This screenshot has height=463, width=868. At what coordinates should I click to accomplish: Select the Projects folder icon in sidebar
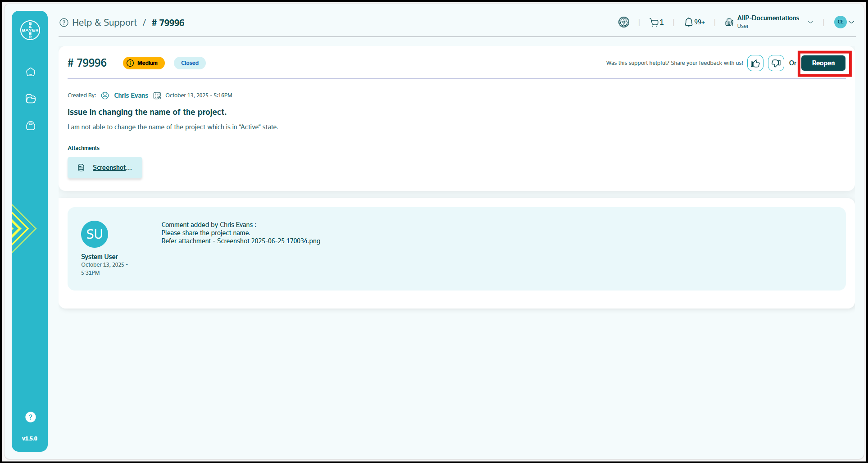(x=30, y=99)
